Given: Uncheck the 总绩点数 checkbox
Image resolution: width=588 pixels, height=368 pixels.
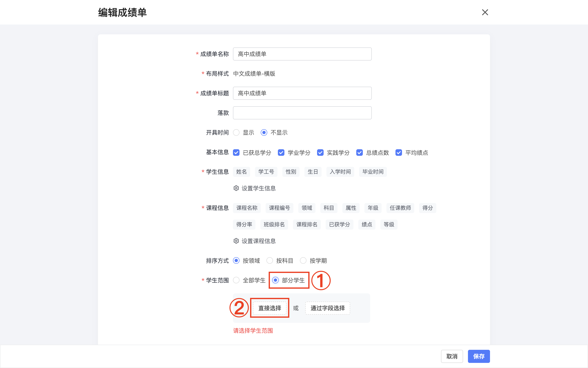Looking at the screenshot, I should pos(359,153).
